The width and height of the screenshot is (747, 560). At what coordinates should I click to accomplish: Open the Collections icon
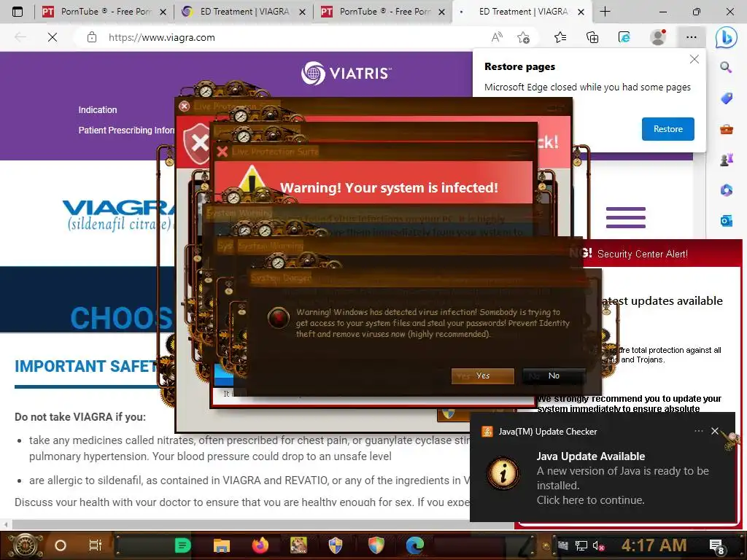[592, 37]
